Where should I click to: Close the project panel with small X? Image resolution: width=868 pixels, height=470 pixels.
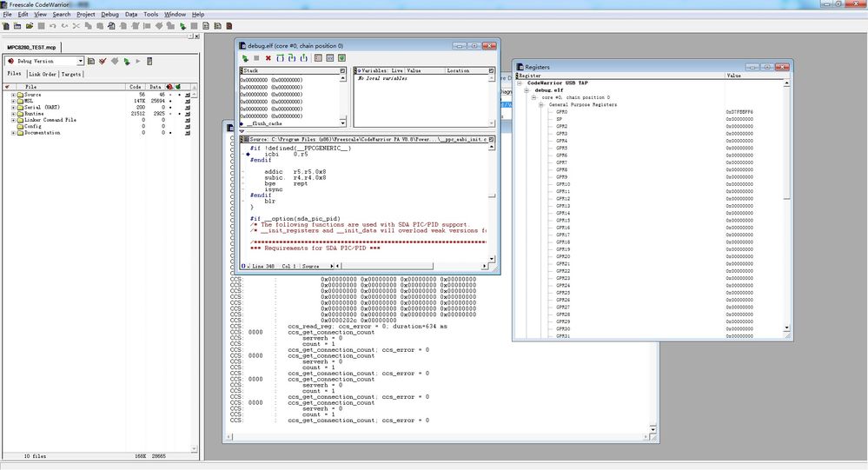(x=197, y=36)
